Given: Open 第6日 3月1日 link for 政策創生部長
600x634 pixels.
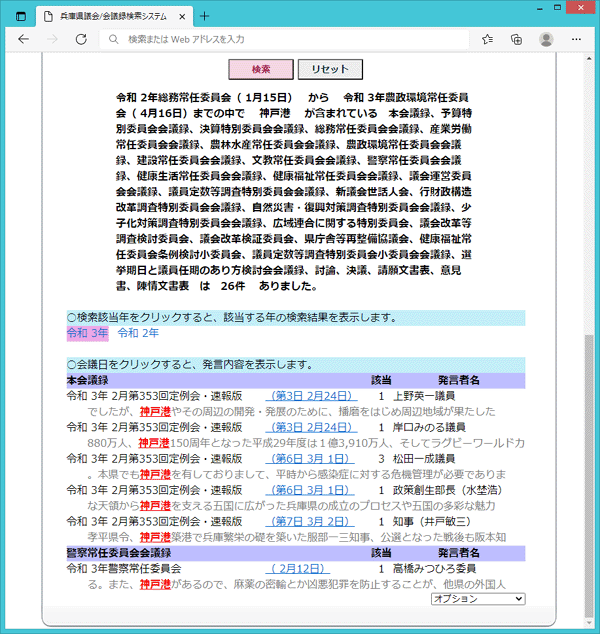Looking at the screenshot, I should [310, 490].
